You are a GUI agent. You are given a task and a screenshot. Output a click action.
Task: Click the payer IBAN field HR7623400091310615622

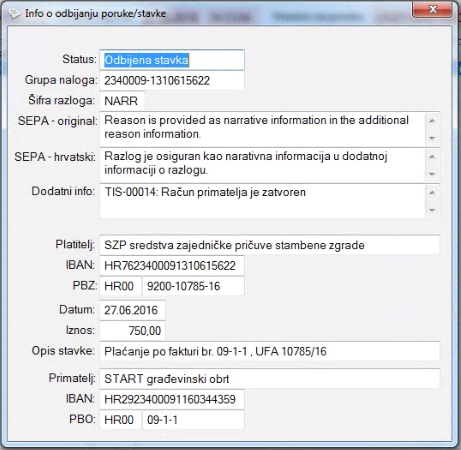[x=172, y=265]
